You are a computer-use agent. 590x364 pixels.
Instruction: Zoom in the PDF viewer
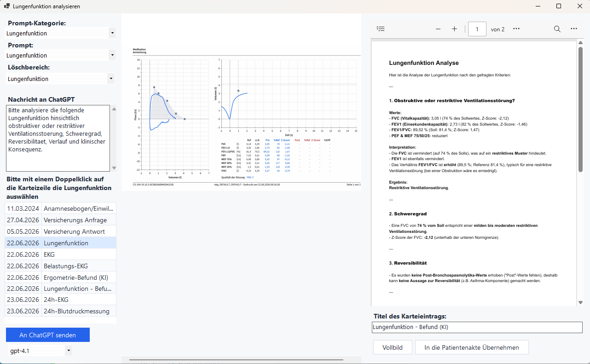tap(455, 29)
